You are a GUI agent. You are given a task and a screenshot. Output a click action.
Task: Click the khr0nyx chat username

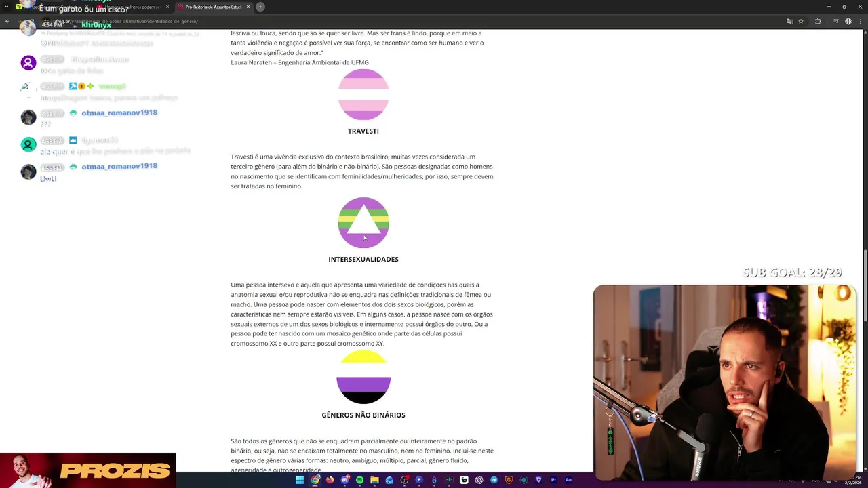(x=96, y=25)
